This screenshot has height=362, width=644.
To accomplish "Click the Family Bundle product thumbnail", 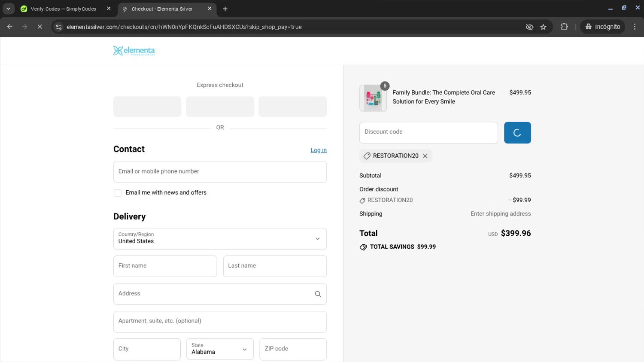I will (x=373, y=98).
